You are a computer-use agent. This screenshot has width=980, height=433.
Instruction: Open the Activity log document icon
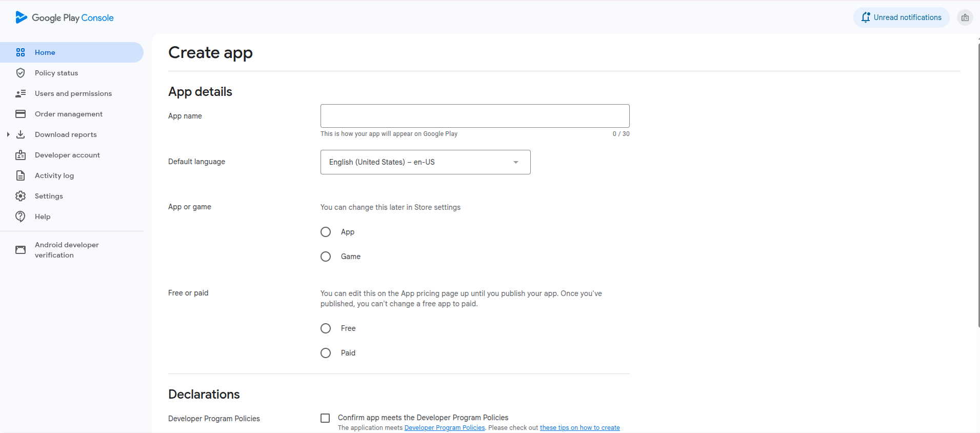pos(21,175)
